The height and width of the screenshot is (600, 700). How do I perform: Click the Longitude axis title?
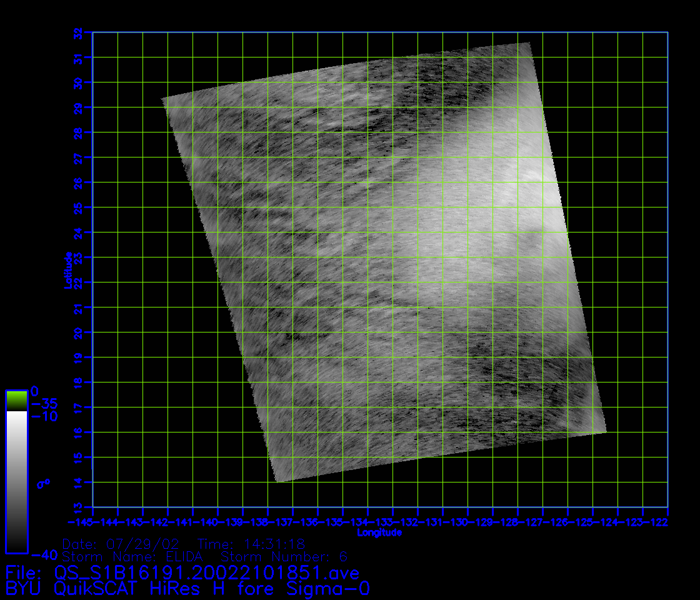(x=379, y=533)
